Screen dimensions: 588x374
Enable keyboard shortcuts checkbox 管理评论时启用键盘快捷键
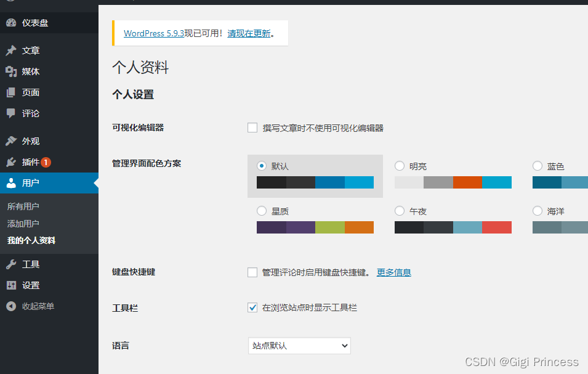point(252,272)
